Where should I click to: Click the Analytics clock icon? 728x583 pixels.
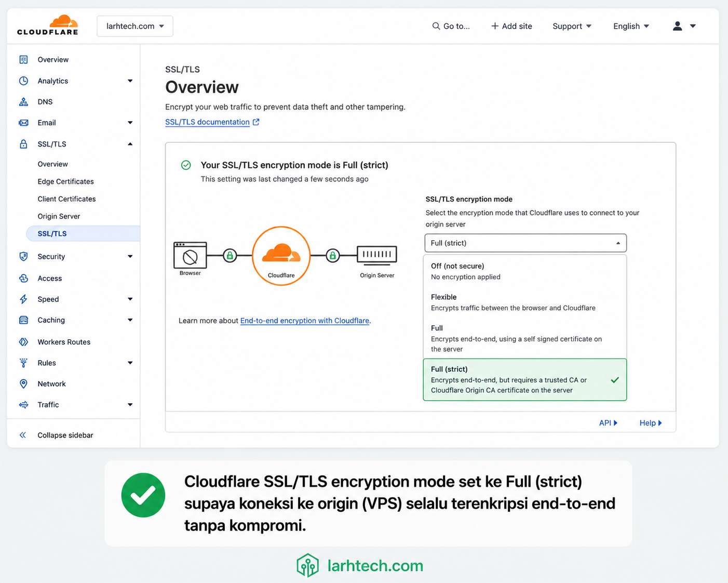(23, 81)
